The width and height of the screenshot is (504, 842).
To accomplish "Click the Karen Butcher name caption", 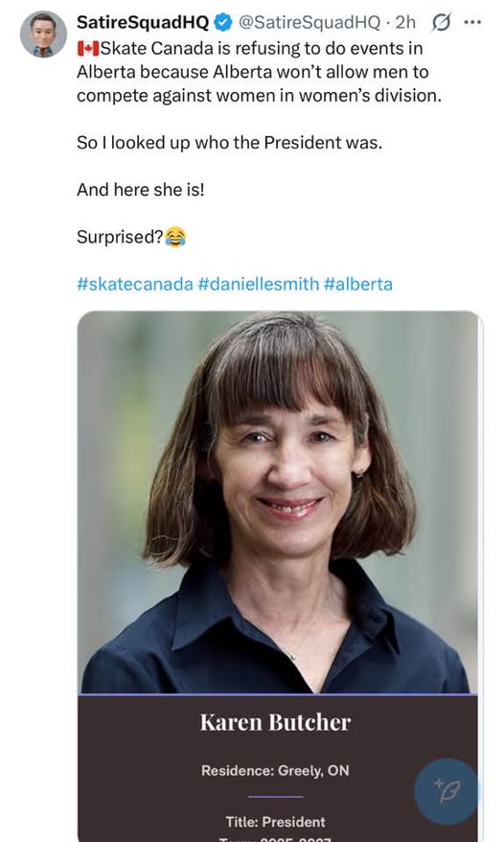I will [275, 722].
